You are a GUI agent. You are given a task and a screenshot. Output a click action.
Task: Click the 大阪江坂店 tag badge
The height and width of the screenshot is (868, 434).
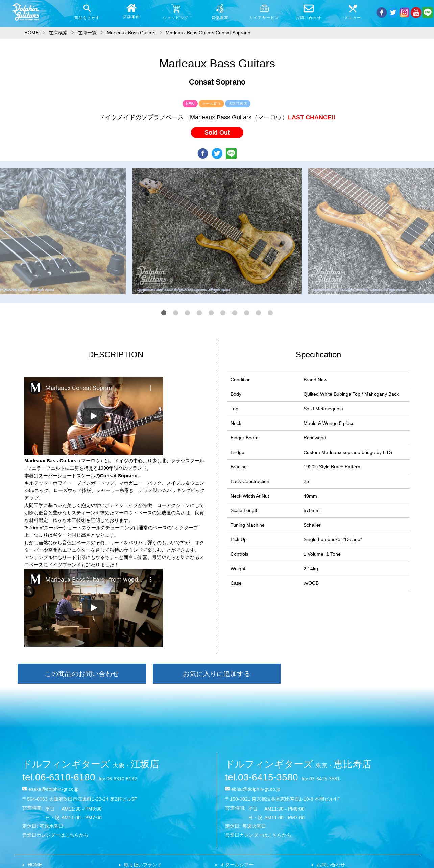pos(238,104)
